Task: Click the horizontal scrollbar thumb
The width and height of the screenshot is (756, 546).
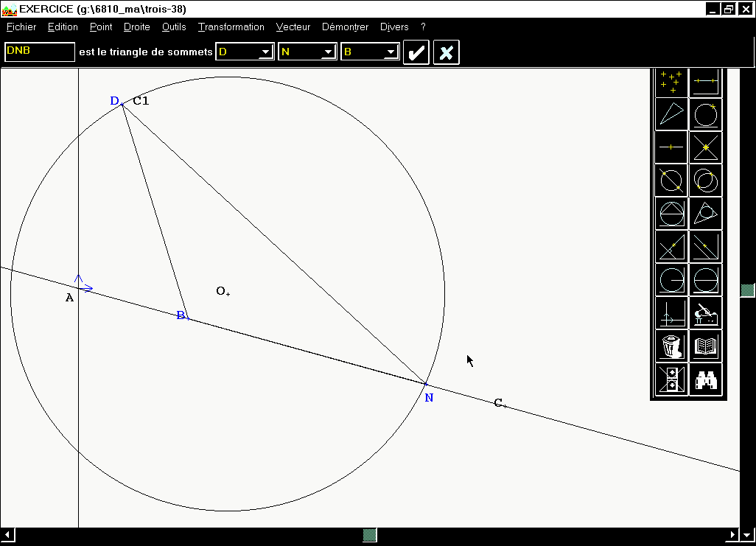Action: pos(371,535)
